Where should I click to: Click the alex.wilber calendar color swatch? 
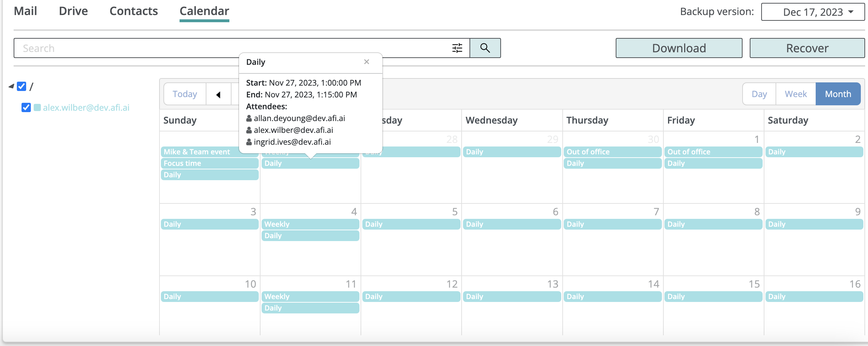click(37, 107)
